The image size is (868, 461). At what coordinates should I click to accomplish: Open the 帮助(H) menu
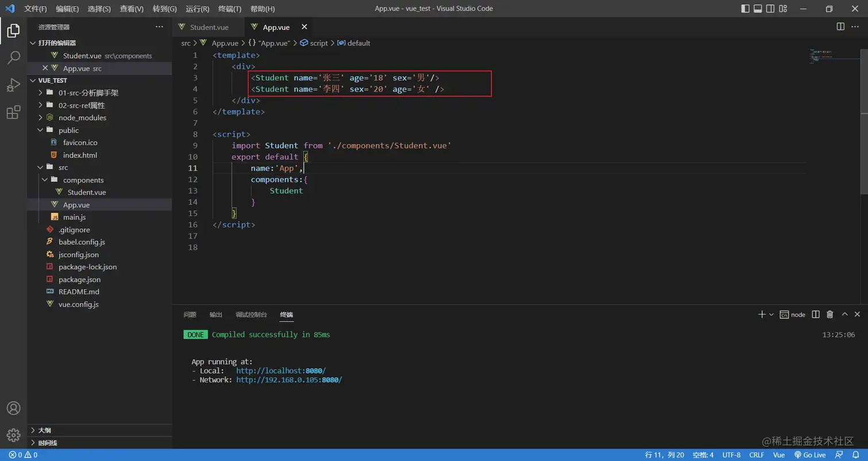click(262, 9)
